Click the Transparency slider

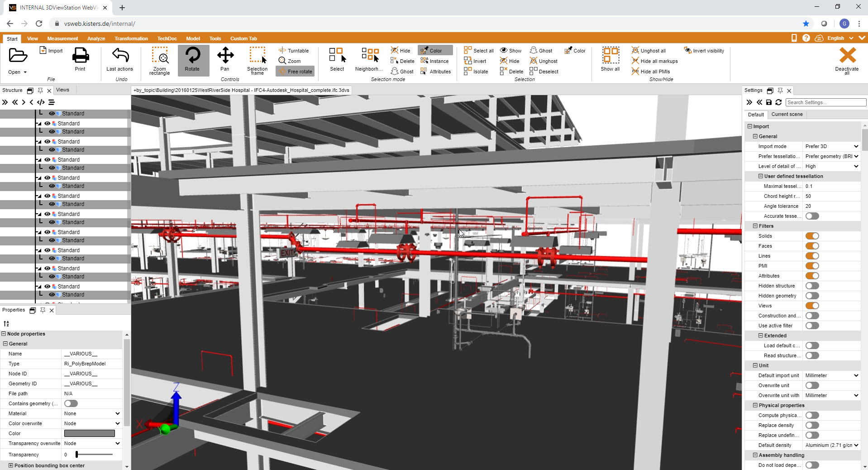coord(95,454)
